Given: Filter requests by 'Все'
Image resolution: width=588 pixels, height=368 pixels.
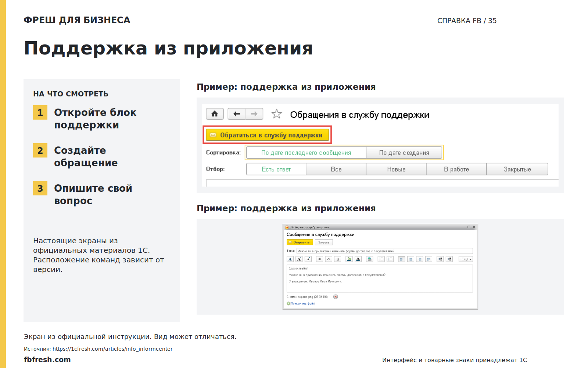Looking at the screenshot, I should [336, 169].
